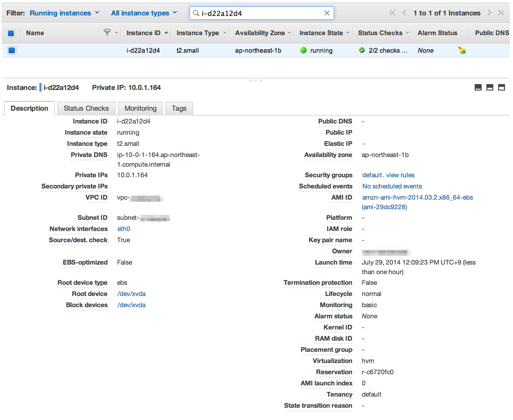Minimize the details pane to the bottom
The height and width of the screenshot is (420, 513).
[x=478, y=87]
